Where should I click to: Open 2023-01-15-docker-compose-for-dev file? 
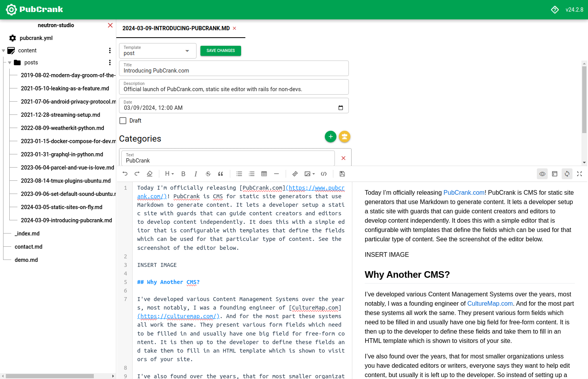[68, 141]
